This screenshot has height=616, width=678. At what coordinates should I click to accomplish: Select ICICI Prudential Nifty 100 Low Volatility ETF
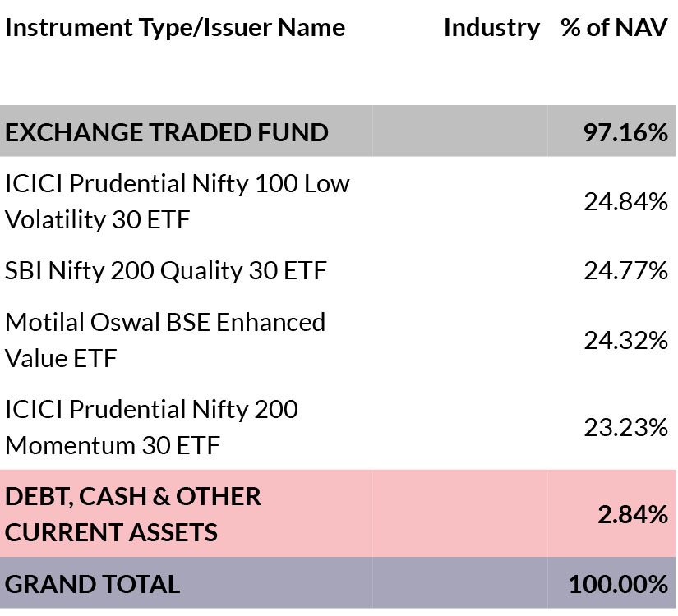pyautogui.click(x=178, y=201)
